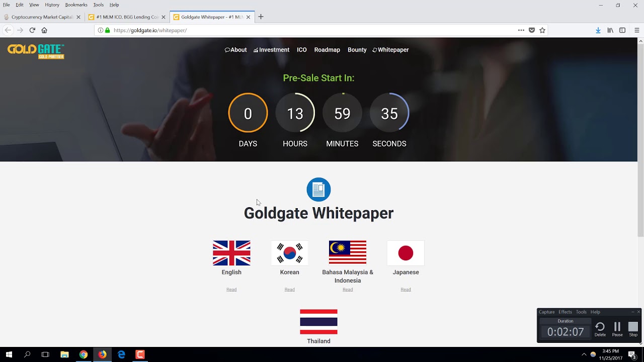Viewport: 644px width, 362px height.
Task: Launch Chrome from the taskbar
Action: 84,354
